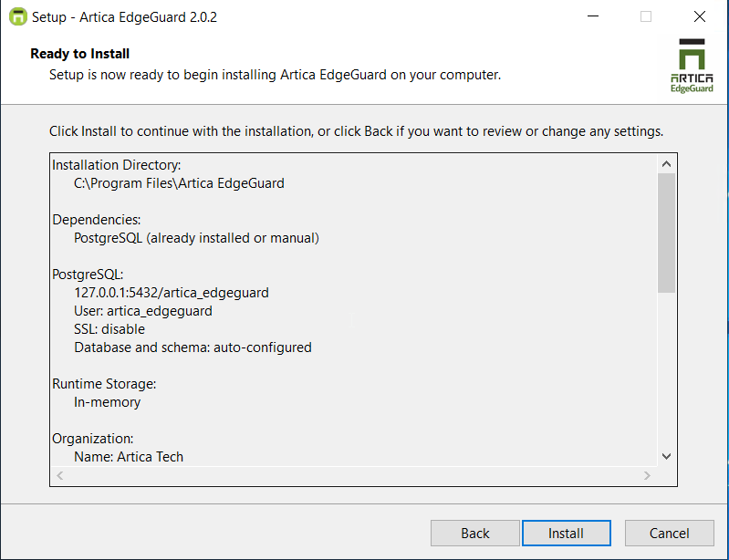Click the vertical scrollbar thumb in summary

coord(666,233)
